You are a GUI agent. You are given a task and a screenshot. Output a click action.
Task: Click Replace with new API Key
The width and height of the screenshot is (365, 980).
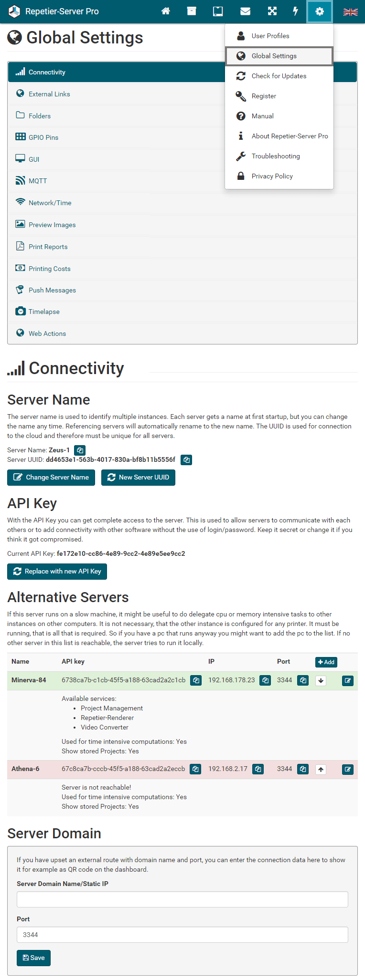tap(57, 571)
